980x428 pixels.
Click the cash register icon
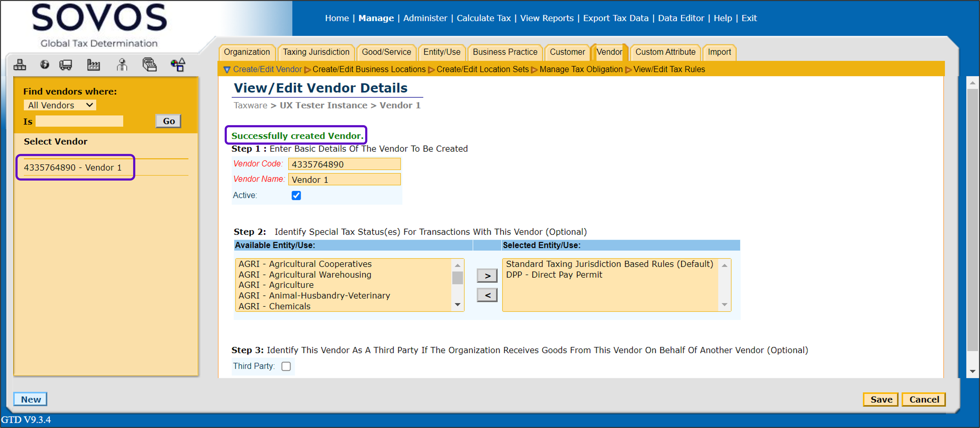click(149, 65)
